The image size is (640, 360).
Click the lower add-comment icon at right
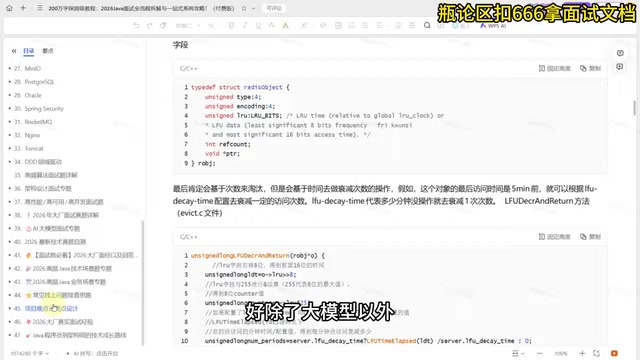click(x=620, y=67)
